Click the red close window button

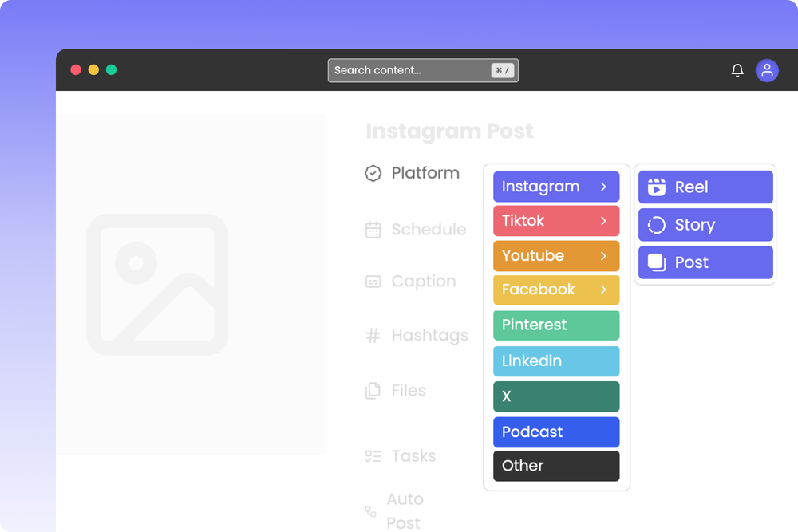pos(76,69)
